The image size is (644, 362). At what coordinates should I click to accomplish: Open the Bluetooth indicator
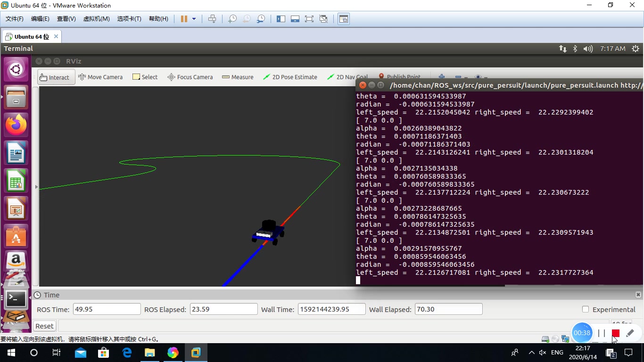pyautogui.click(x=575, y=49)
